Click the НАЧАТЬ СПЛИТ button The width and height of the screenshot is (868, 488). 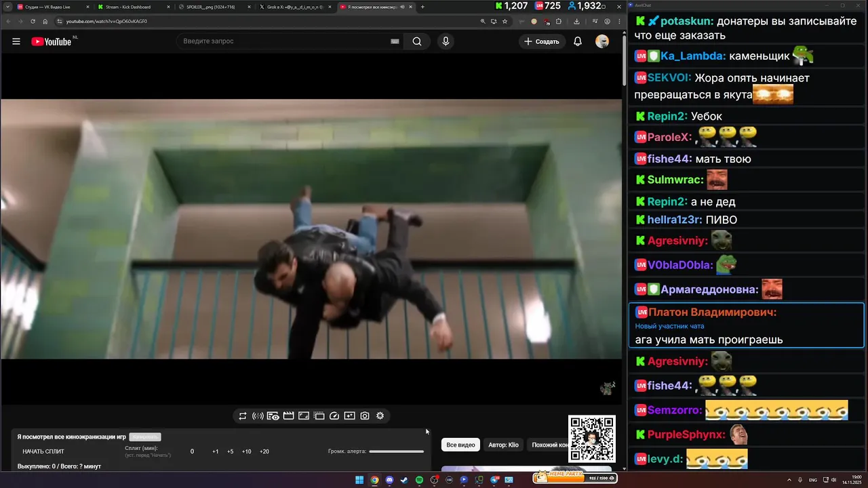pyautogui.click(x=43, y=451)
